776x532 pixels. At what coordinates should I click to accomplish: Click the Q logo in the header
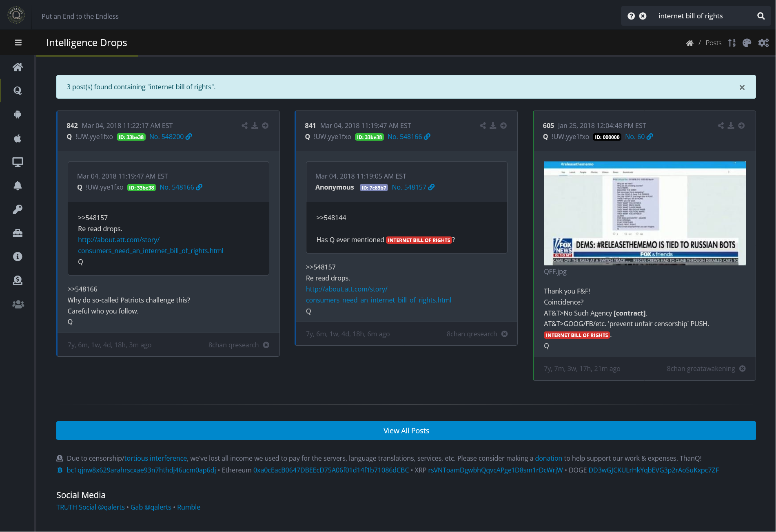16,15
